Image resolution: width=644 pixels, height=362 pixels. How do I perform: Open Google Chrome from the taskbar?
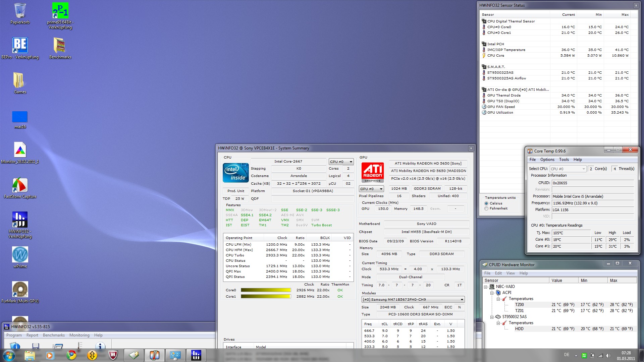[x=71, y=355]
